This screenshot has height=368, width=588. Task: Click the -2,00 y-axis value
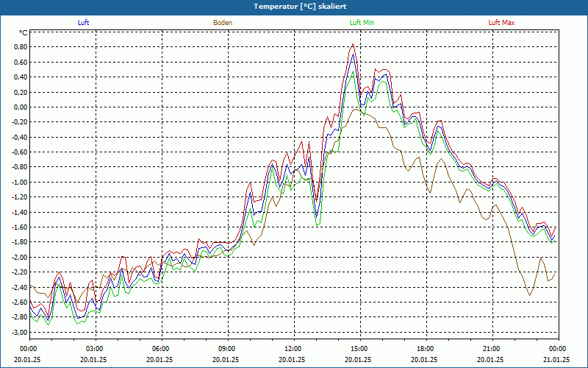coord(21,257)
